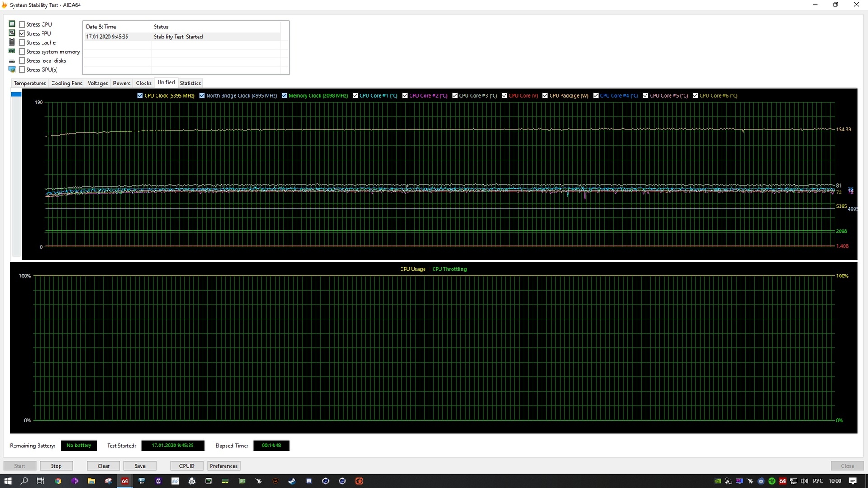
Task: Switch input language РУС indicator
Action: point(818,481)
